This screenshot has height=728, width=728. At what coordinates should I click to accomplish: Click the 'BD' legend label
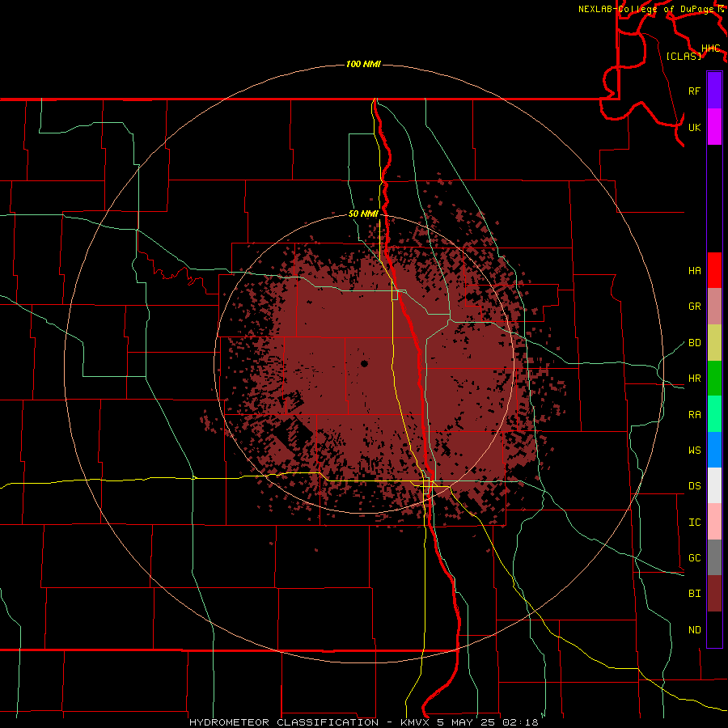point(694,343)
